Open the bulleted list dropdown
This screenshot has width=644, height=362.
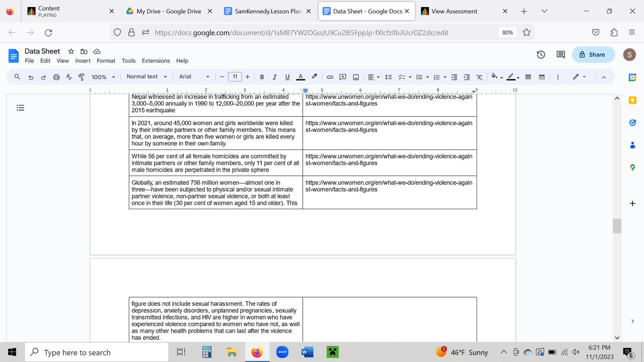click(x=421, y=77)
